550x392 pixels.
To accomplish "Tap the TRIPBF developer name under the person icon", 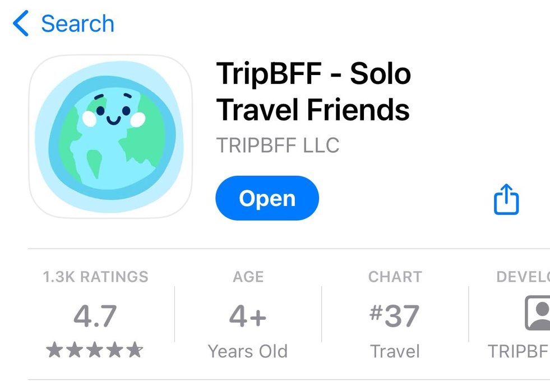I will (x=519, y=351).
